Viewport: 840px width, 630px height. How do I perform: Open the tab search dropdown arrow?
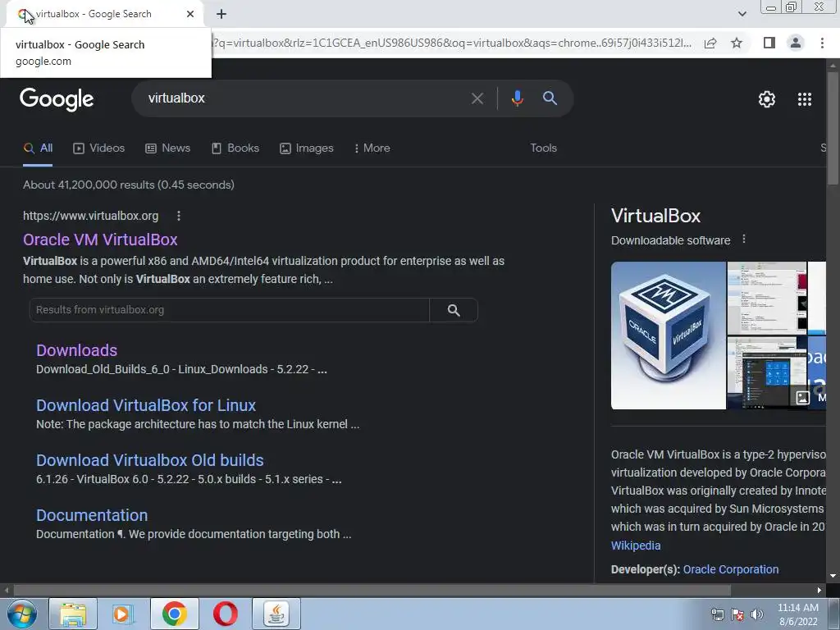click(x=742, y=14)
